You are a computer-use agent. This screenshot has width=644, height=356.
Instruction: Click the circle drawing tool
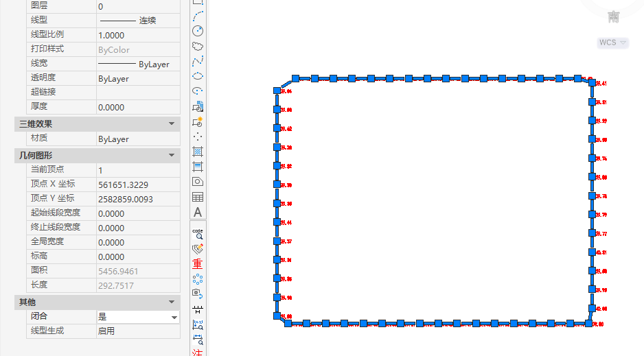coord(198,31)
